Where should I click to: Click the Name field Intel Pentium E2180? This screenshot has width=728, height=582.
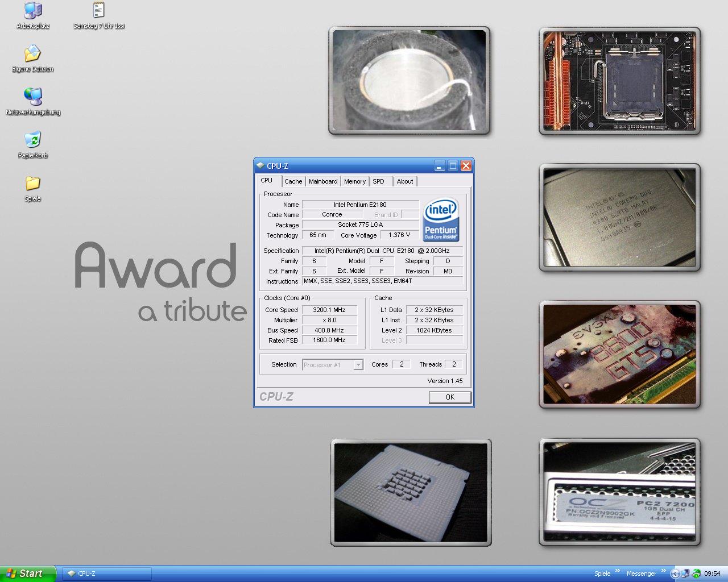(360, 205)
